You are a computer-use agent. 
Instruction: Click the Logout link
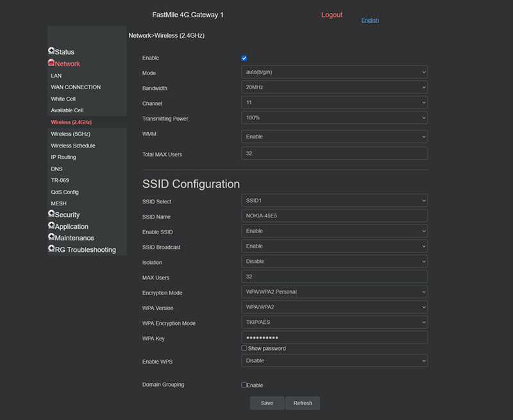[x=332, y=15]
